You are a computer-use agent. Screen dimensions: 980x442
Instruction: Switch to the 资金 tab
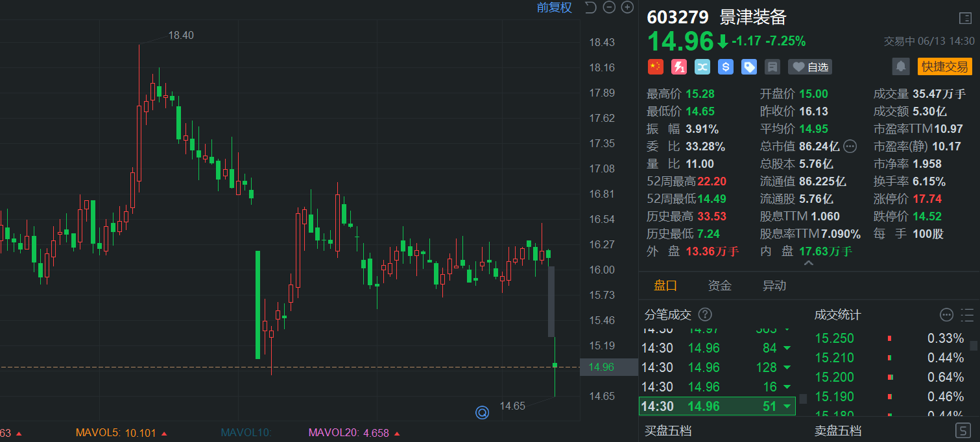[720, 286]
